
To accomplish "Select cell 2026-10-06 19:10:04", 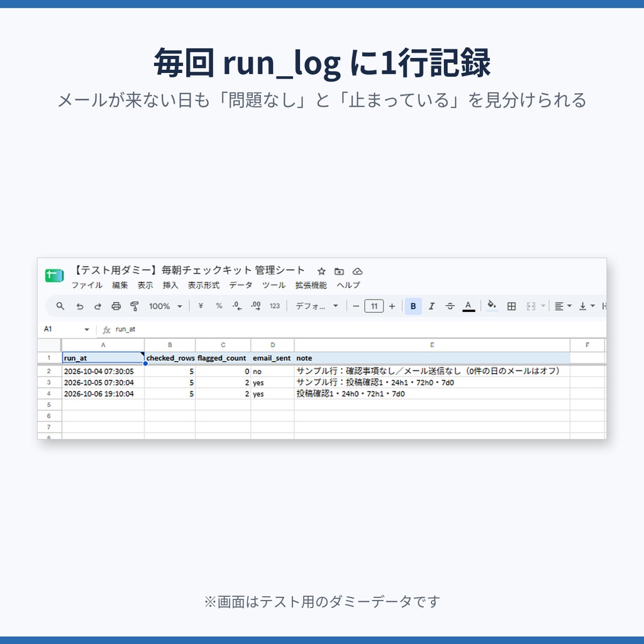I will point(103,394).
